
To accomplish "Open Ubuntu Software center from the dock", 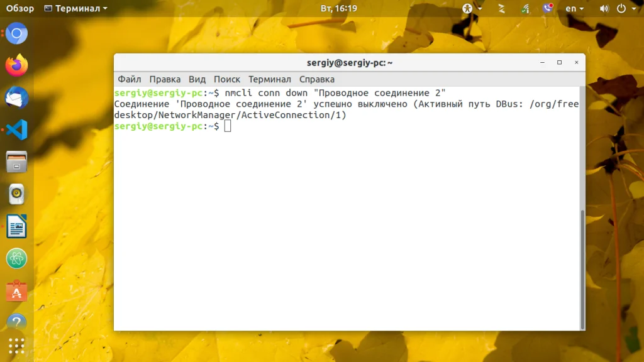I will [16, 290].
